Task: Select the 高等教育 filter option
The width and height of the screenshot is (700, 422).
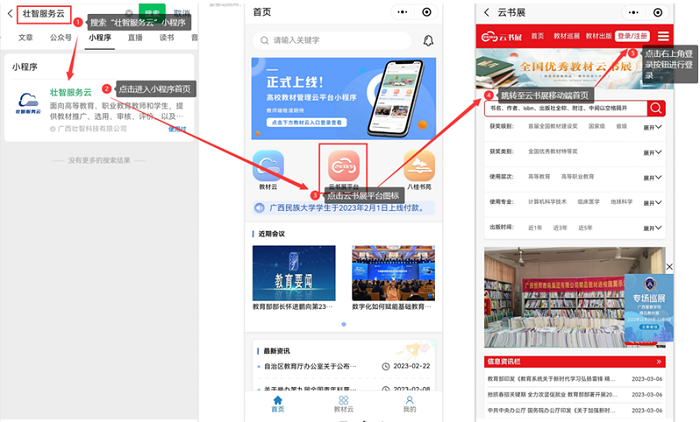Action: click(541, 177)
